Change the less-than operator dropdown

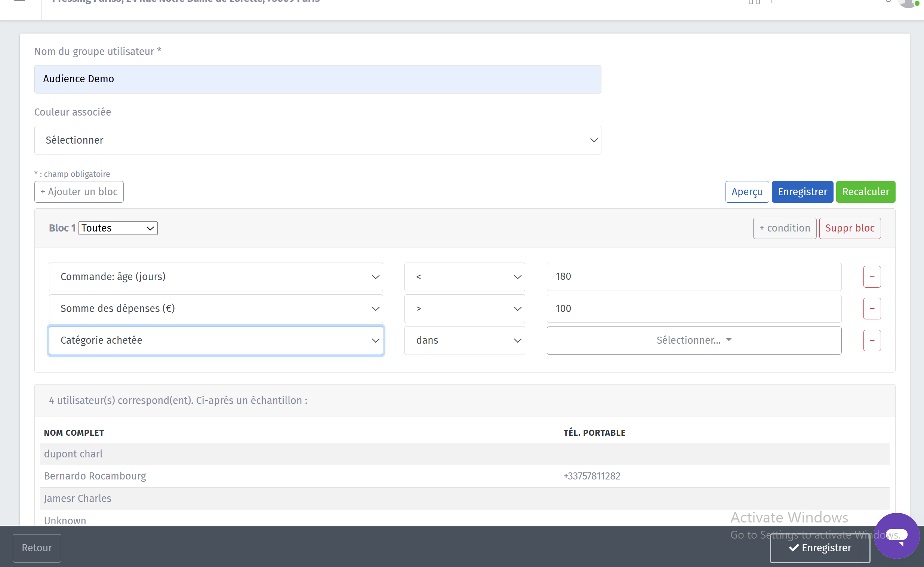click(x=464, y=277)
